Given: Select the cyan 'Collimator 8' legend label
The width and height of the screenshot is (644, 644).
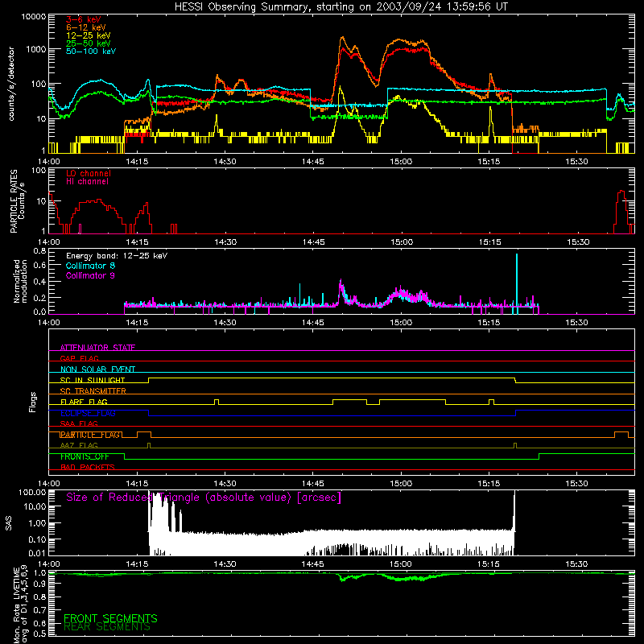Looking at the screenshot, I should 90,266.
